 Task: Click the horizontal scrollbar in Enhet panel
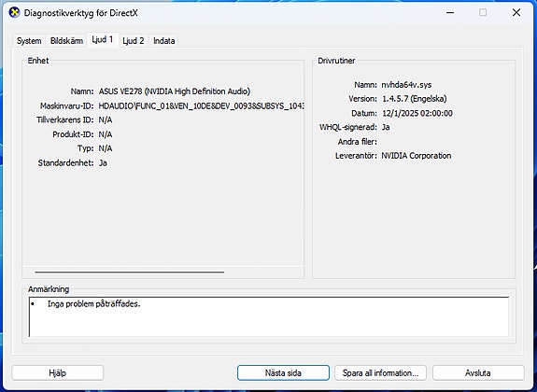click(x=130, y=273)
